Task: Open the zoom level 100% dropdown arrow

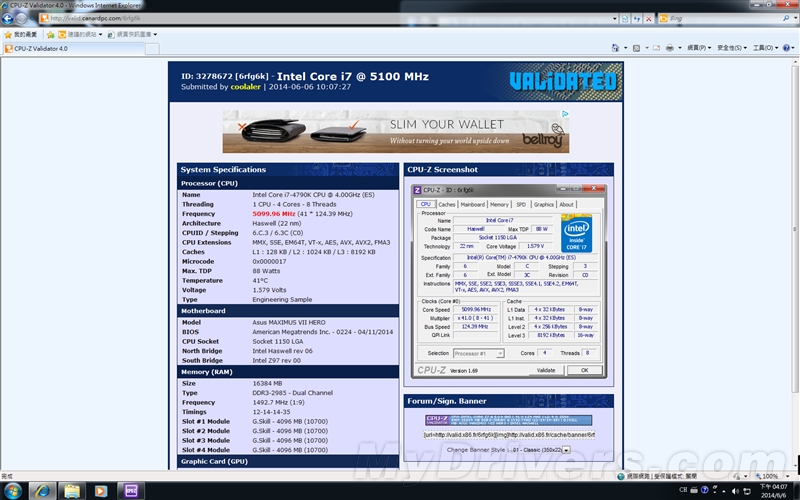Action: 788,476
